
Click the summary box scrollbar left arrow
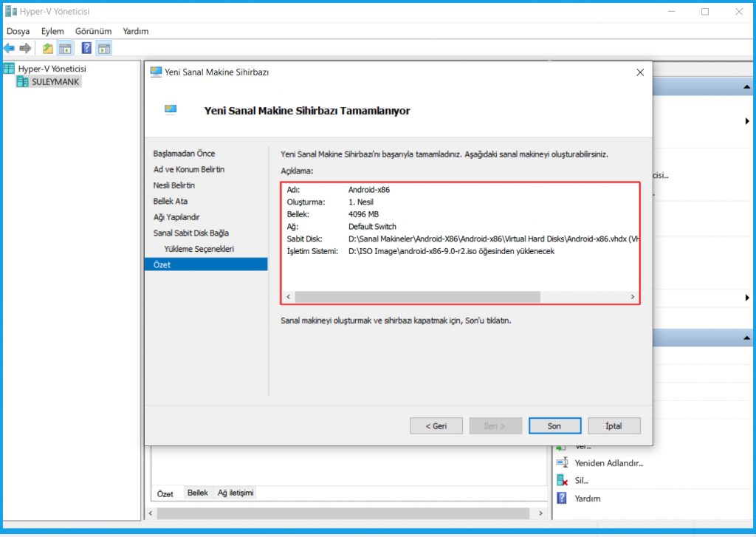pyautogui.click(x=289, y=297)
